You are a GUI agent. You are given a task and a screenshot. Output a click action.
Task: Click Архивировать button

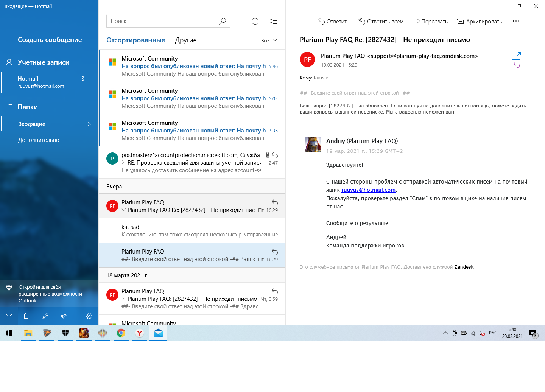click(x=480, y=21)
